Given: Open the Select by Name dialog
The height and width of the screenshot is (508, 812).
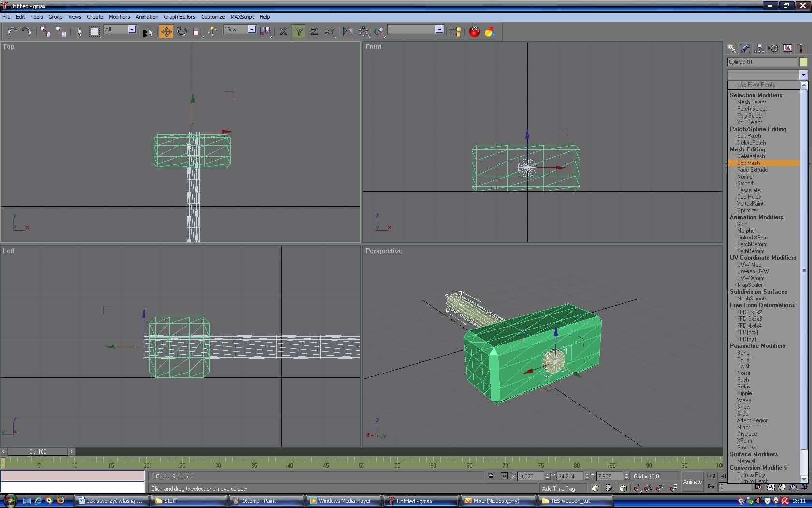Looking at the screenshot, I should [148, 31].
